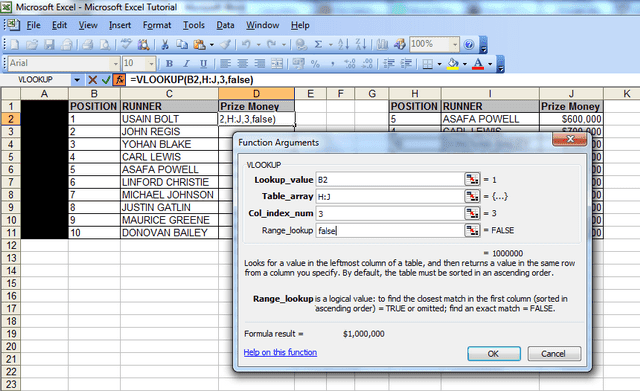
Task: Collapse dialog for Lookup_value field
Action: pos(472,179)
